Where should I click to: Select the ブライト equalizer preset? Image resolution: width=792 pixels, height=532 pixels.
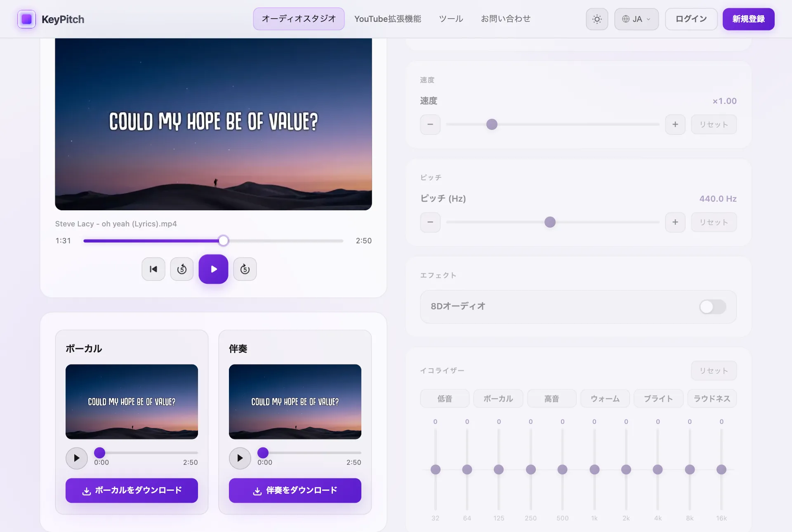click(658, 399)
